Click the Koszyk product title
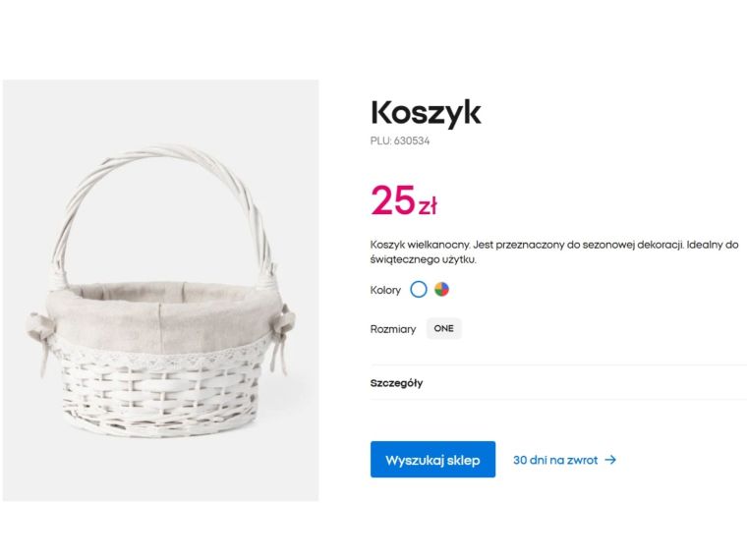Image resolution: width=747 pixels, height=560 pixels. 426,112
